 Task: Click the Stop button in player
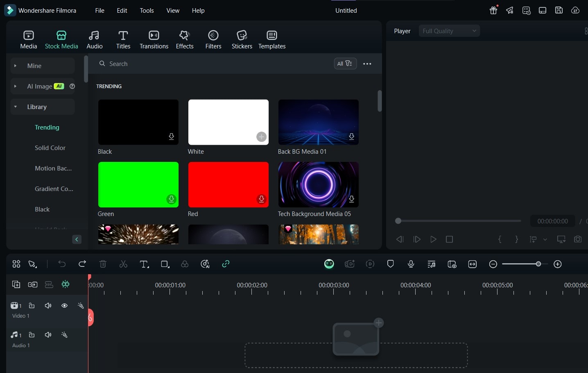450,239
